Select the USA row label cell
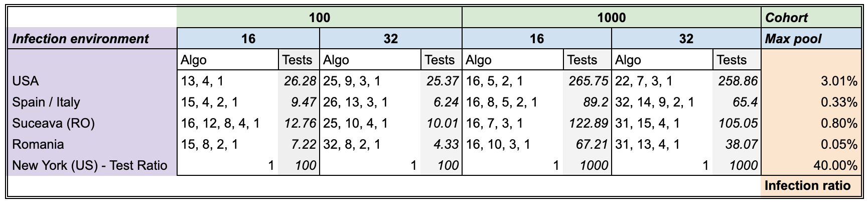The height and width of the screenshot is (203, 868). pyautogui.click(x=92, y=81)
